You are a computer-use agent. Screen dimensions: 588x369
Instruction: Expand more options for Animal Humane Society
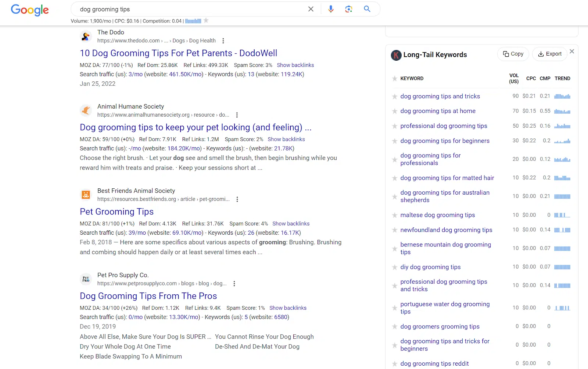[237, 115]
